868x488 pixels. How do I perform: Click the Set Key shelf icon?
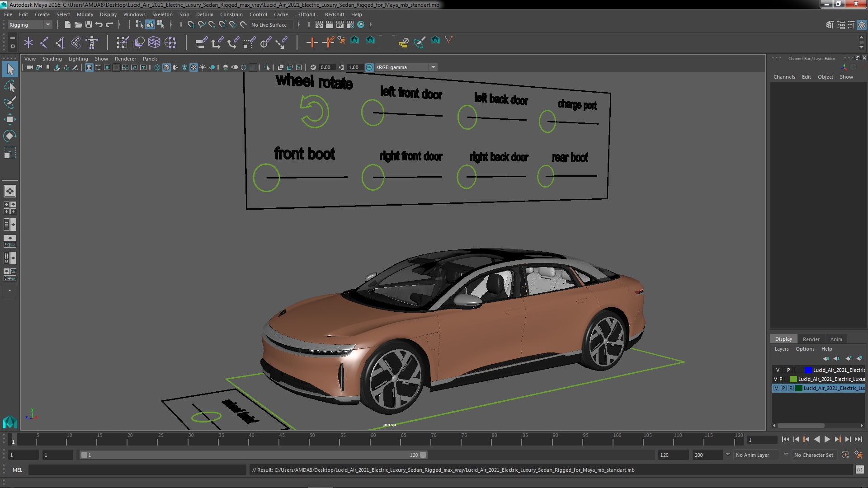point(311,42)
